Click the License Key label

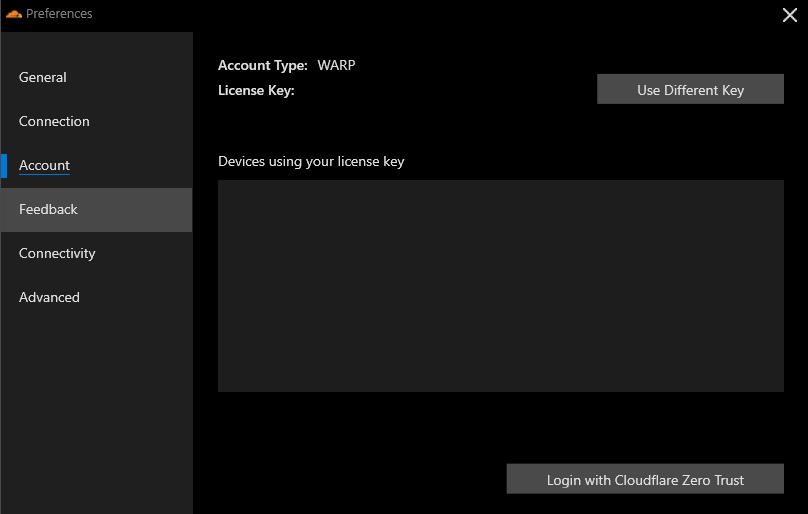[x=256, y=91]
